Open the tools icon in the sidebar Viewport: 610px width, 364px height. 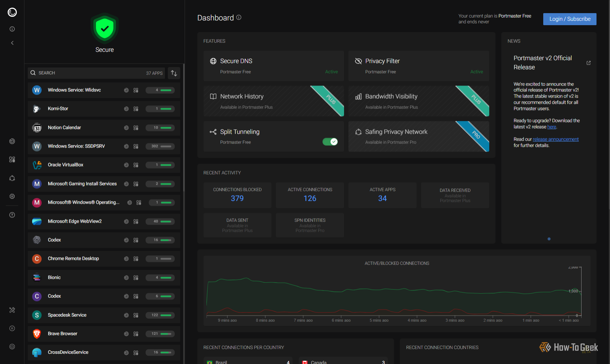coord(12,310)
